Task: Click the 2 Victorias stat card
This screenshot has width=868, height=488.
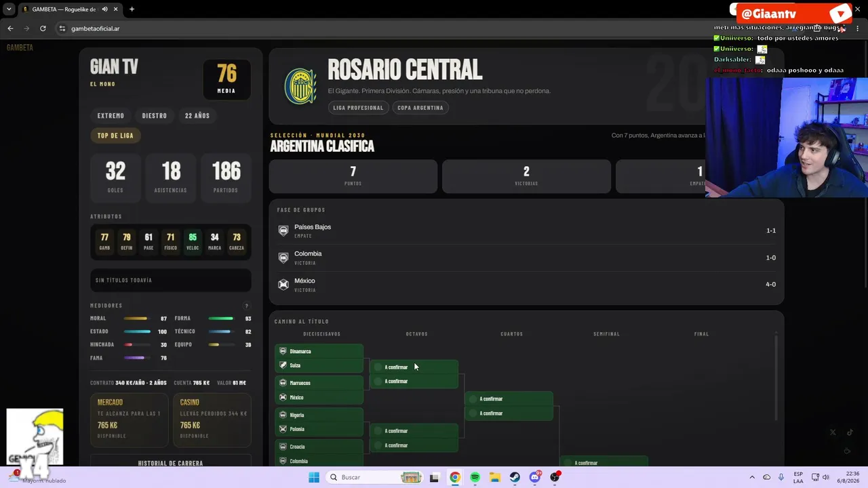Action: [526, 176]
